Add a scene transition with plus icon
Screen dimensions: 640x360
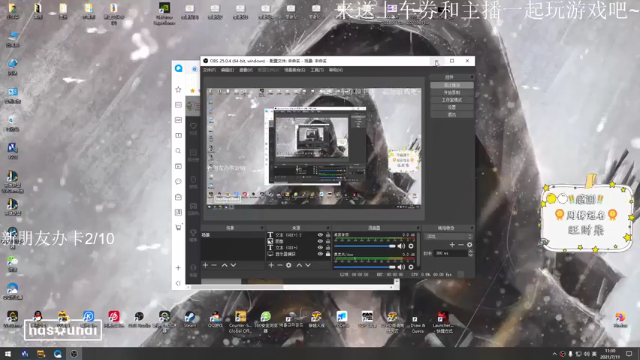tap(452, 244)
